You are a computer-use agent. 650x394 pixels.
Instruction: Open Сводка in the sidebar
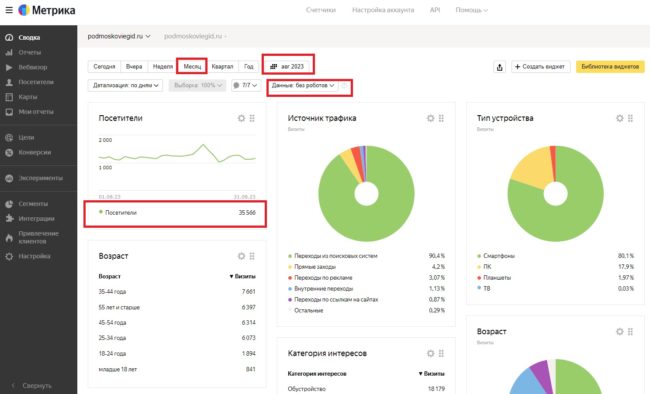(x=29, y=37)
